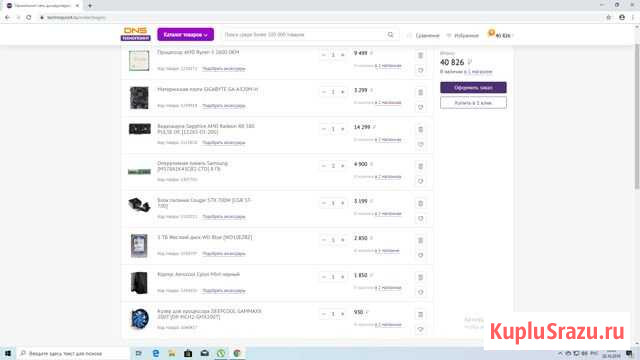Image resolution: width=640 pixels, height=360 pixels.
Task: Click the buy in 1 click button
Action: 473,103
